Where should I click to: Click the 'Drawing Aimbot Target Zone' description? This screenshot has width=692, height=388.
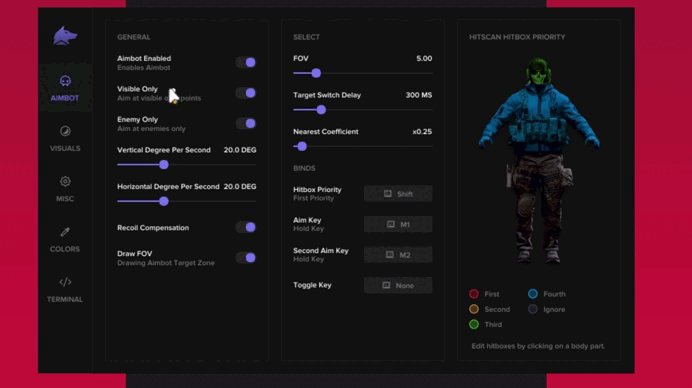[x=166, y=263]
